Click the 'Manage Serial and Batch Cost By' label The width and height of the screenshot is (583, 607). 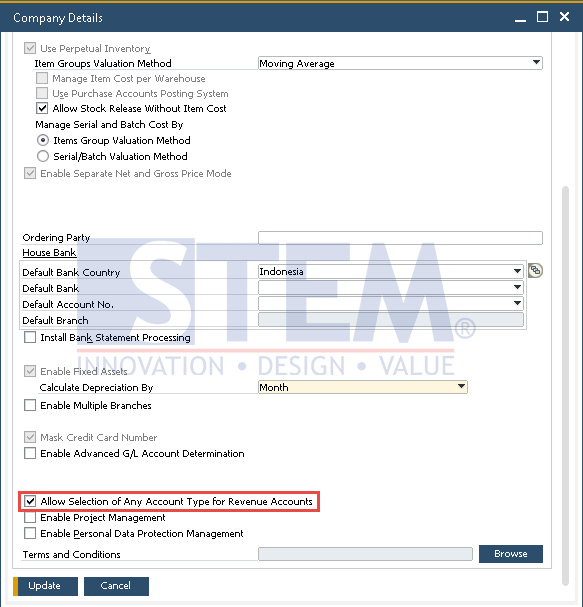pos(109,125)
